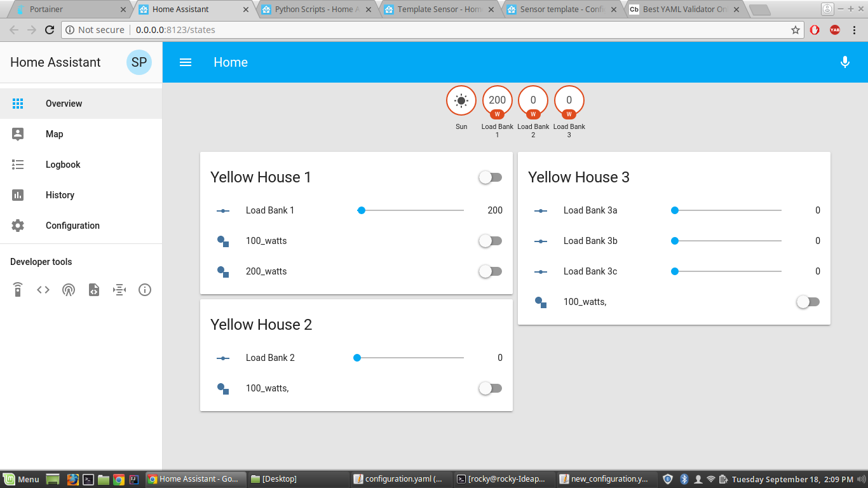The height and width of the screenshot is (488, 868).
Task: Open the Sun sensor badge
Action: tap(461, 100)
